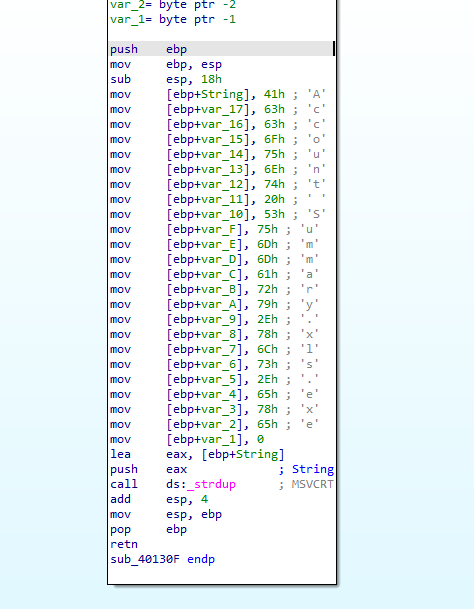Screen dimensions: 474x609
Task: Select the 'mov ebp, esp' instruction
Action: (166, 64)
